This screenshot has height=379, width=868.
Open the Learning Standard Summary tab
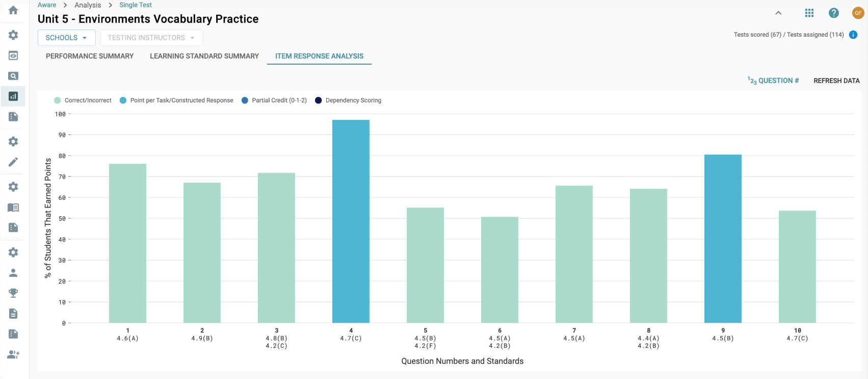tap(204, 56)
